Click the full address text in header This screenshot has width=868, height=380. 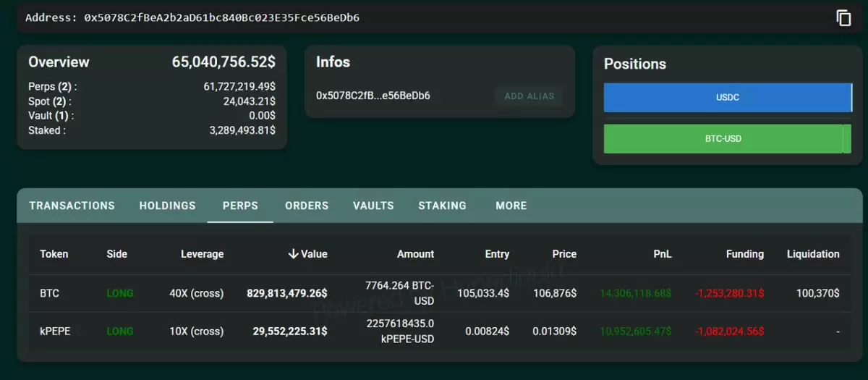tap(221, 17)
